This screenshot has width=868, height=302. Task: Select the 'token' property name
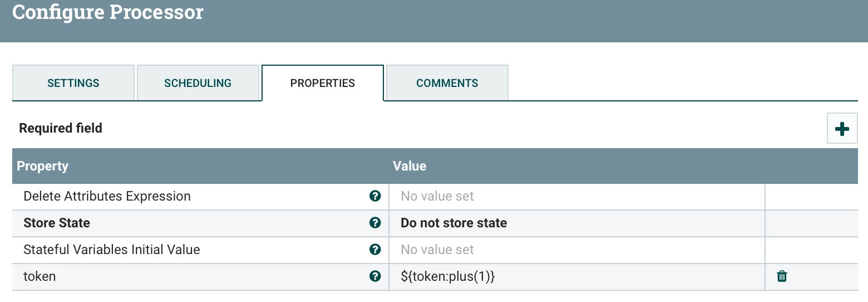[x=40, y=276]
